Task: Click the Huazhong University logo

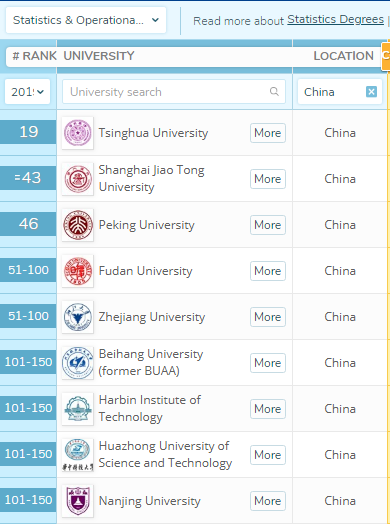Action: click(x=78, y=455)
